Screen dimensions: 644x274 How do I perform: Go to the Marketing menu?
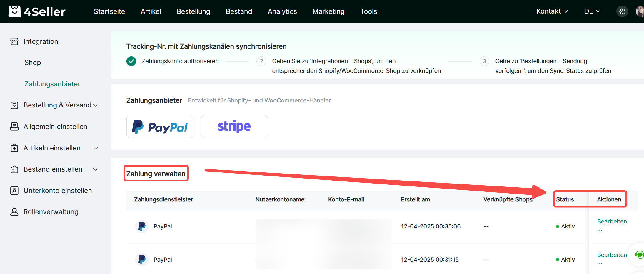pyautogui.click(x=328, y=11)
